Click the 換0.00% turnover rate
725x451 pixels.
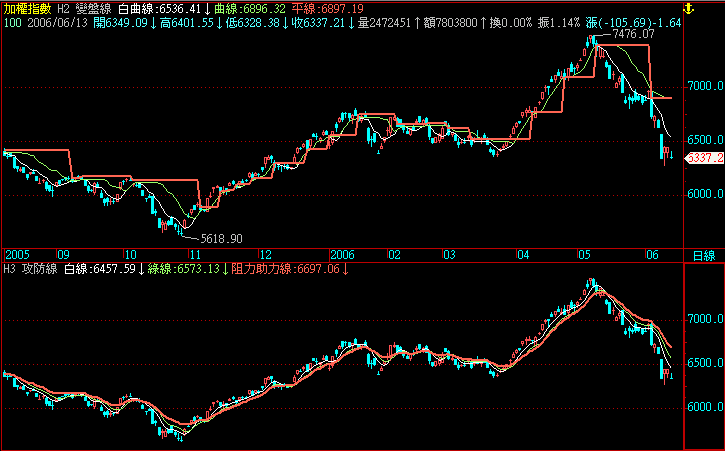tap(511, 23)
